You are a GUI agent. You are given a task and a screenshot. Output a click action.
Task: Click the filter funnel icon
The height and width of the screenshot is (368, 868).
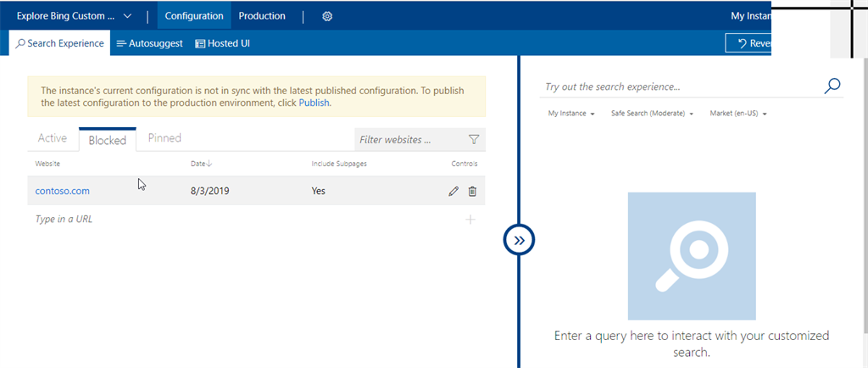click(x=474, y=139)
